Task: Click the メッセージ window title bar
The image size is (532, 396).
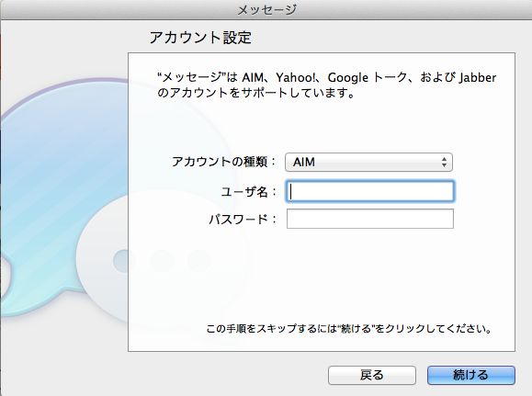Action: coord(266,9)
